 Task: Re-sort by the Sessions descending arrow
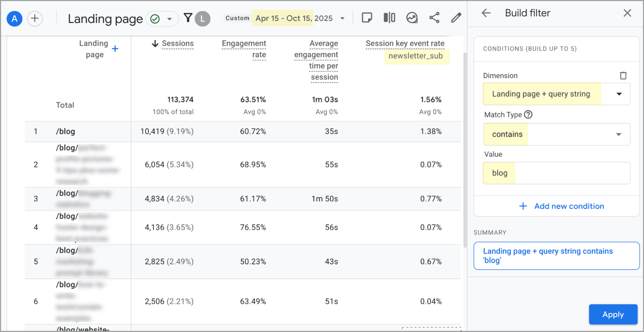(x=155, y=43)
